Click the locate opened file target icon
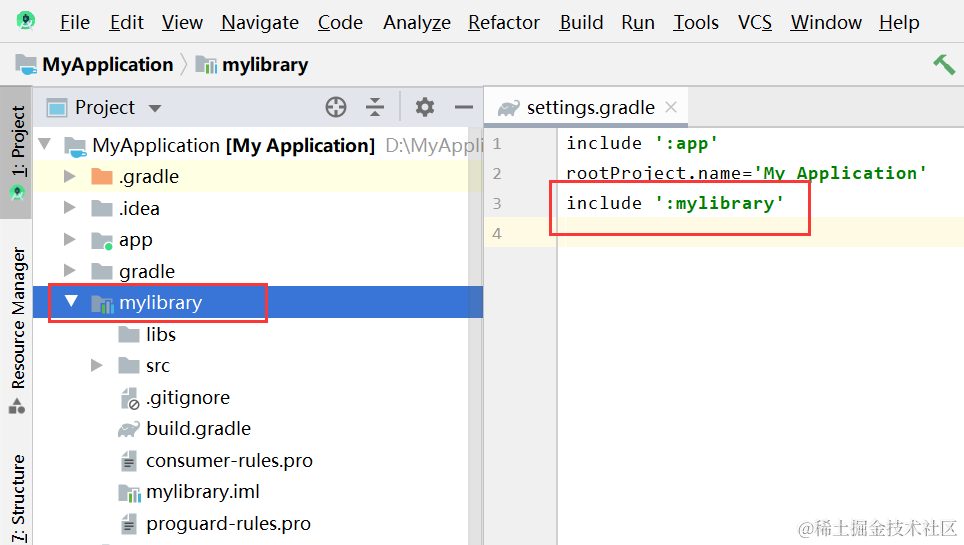Image resolution: width=964 pixels, height=545 pixels. [x=336, y=107]
